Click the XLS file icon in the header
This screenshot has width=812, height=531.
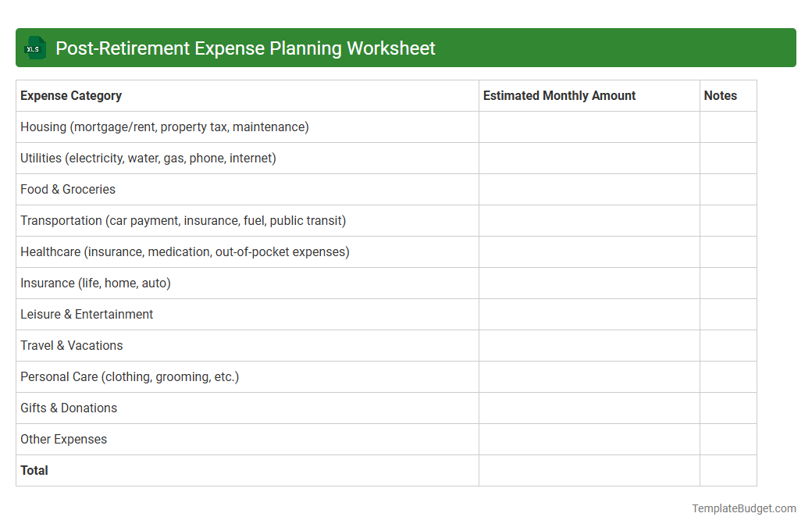point(34,48)
